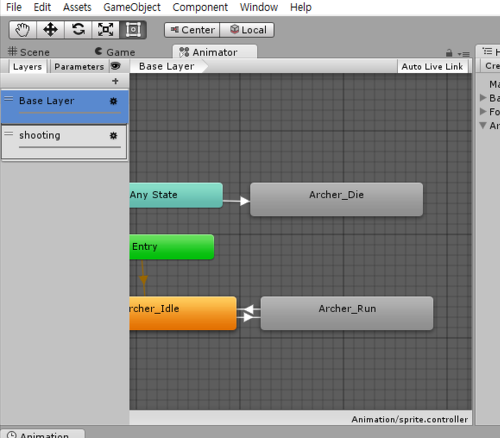Screen dimensions: 500x438
Task: Select the Entry node
Action: (x=172, y=247)
